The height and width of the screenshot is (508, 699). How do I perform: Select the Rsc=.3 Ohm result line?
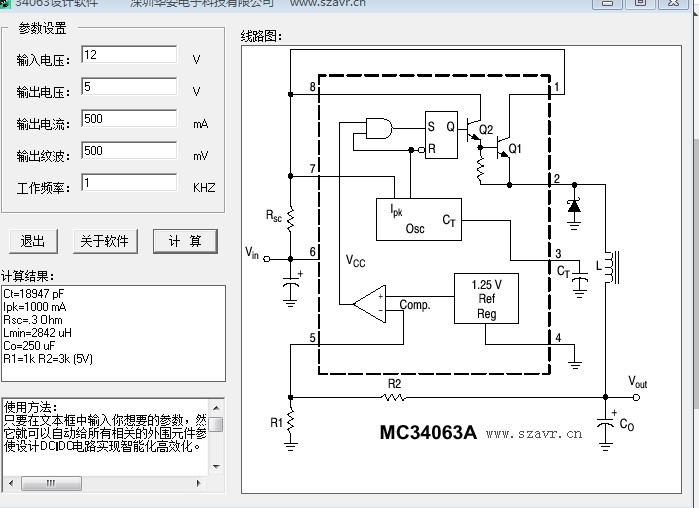[x=33, y=320]
